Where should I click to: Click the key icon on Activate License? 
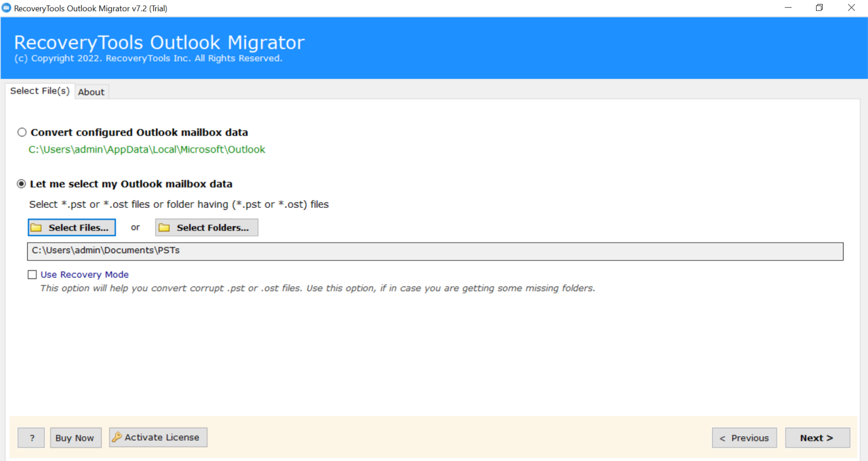tap(117, 437)
